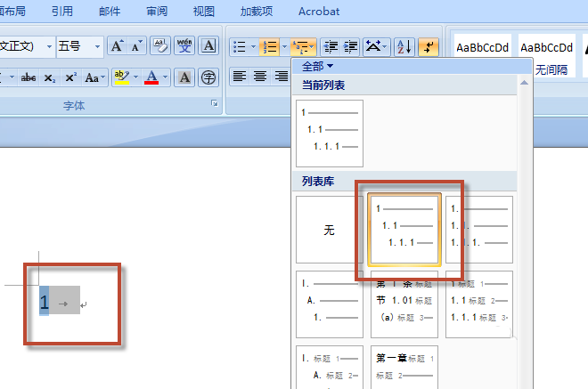
Task: Select highlighted 1, 1.1, 1.1.1 library list
Action: tap(404, 230)
